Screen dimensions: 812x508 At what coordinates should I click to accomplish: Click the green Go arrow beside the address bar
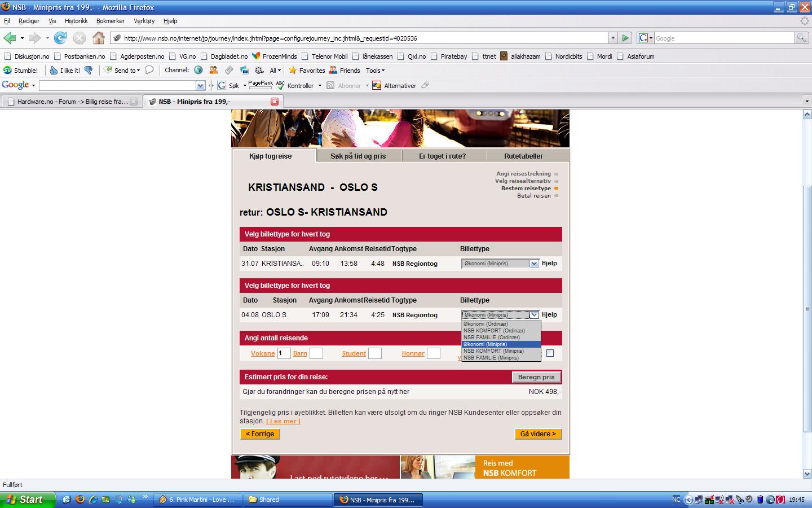(x=625, y=38)
